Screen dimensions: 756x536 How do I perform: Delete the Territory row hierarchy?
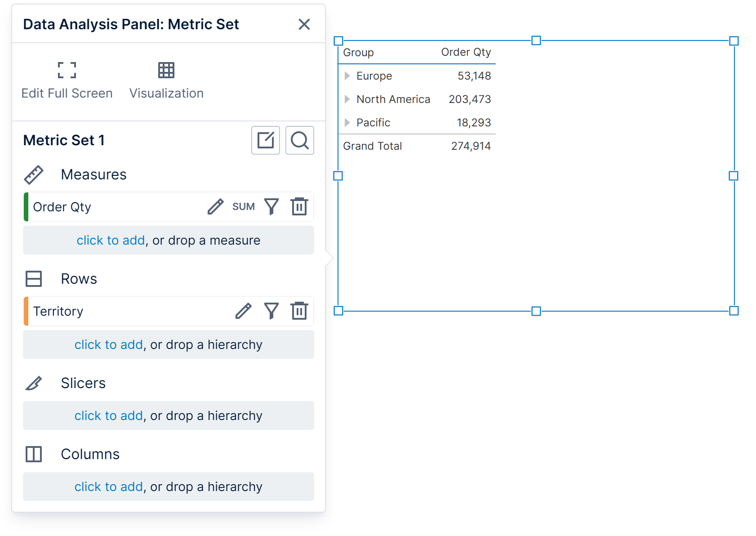pyautogui.click(x=299, y=311)
